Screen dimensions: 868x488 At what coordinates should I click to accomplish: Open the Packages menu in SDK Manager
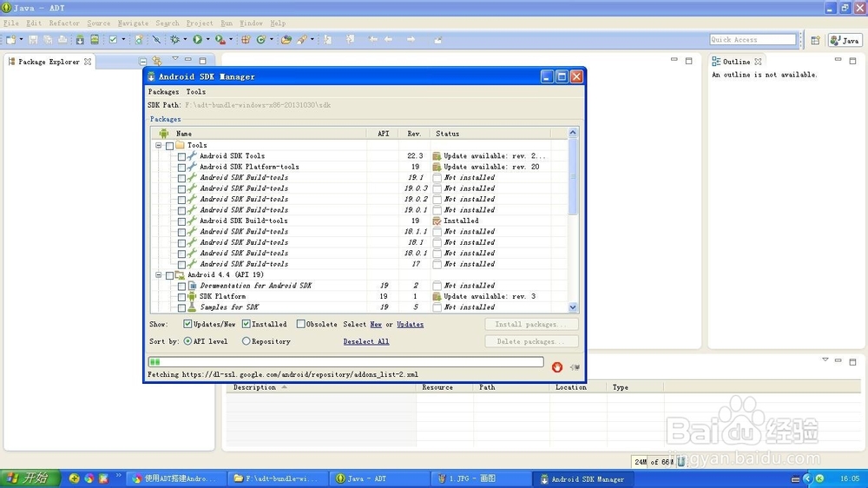pos(163,92)
